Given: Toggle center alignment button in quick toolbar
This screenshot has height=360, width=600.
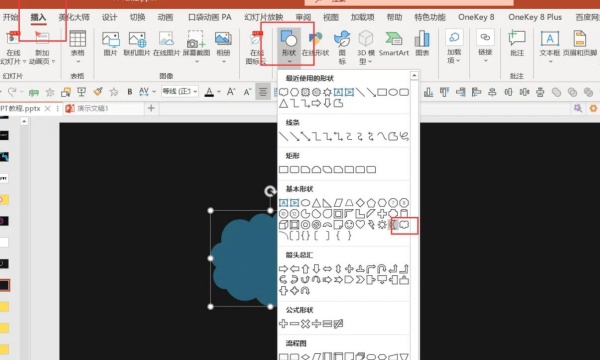Looking at the screenshot, I should point(263,92).
